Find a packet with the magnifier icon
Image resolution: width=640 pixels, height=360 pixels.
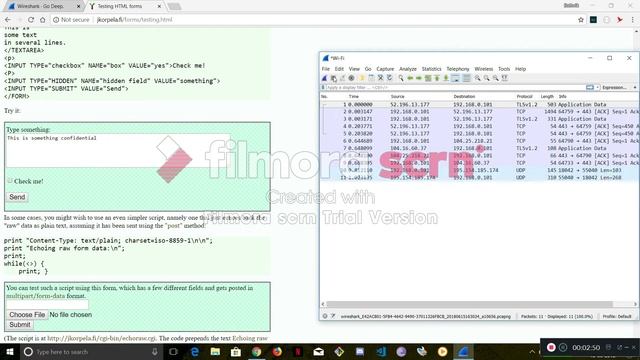401,78
